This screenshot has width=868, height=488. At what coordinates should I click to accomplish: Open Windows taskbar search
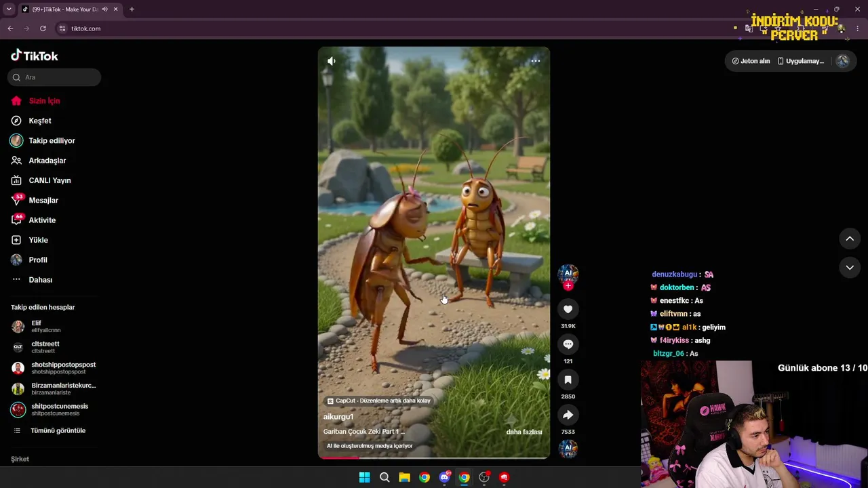pos(384,477)
